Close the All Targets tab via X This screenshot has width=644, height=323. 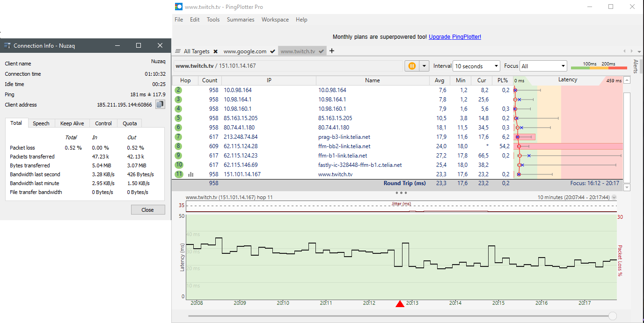pyautogui.click(x=215, y=51)
